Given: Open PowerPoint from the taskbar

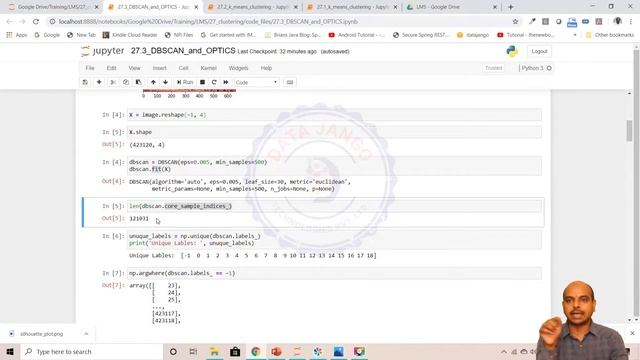Looking at the screenshot, I should (x=276, y=351).
